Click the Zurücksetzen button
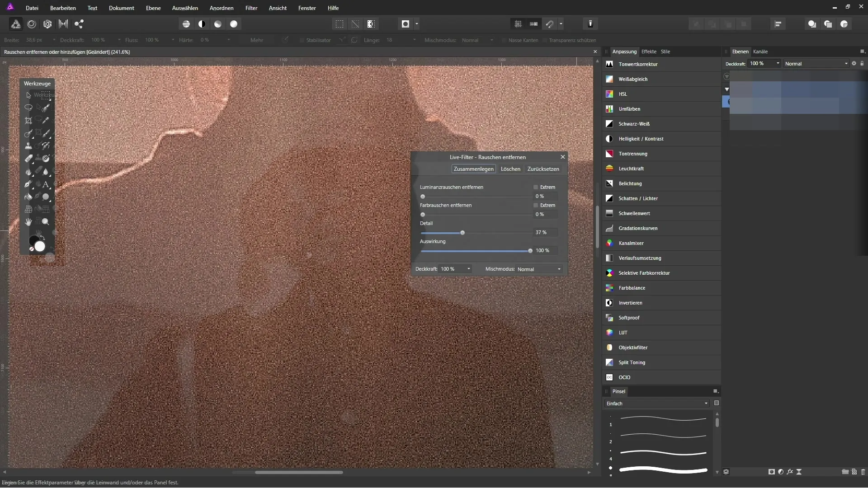Screen dimensions: 868x488 click(543, 169)
